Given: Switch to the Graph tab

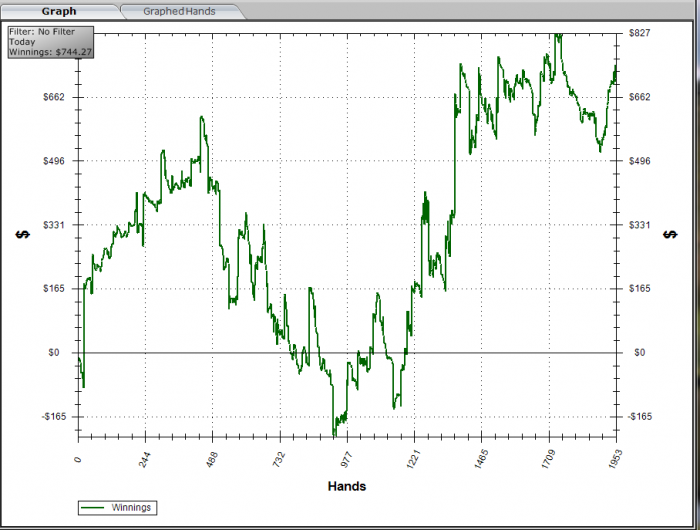Looking at the screenshot, I should [x=59, y=11].
